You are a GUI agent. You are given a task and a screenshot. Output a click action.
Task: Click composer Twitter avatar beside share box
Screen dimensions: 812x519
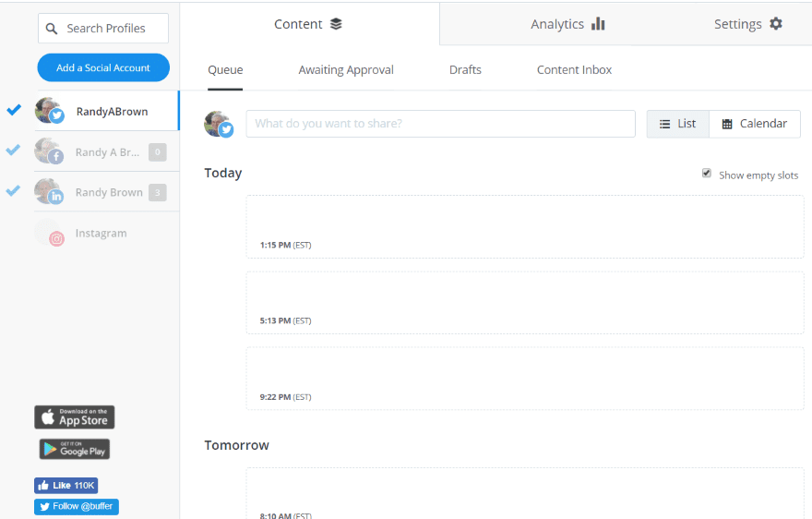point(219,124)
